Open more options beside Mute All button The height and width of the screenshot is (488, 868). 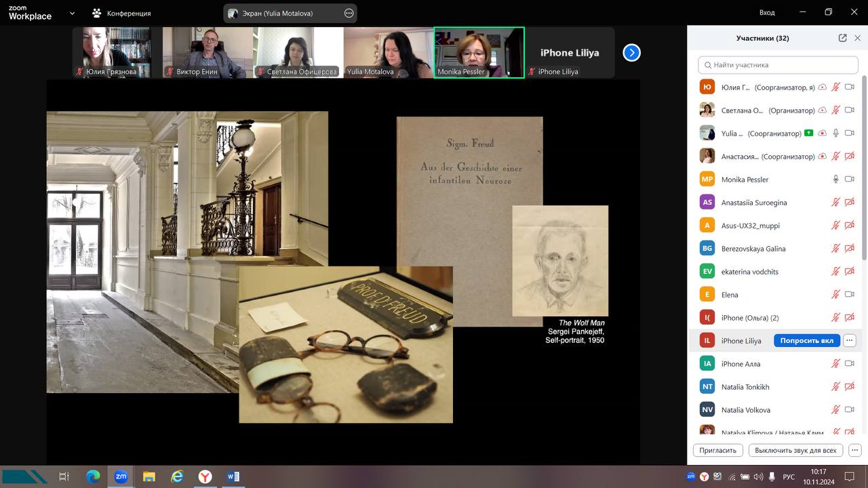pos(854,450)
